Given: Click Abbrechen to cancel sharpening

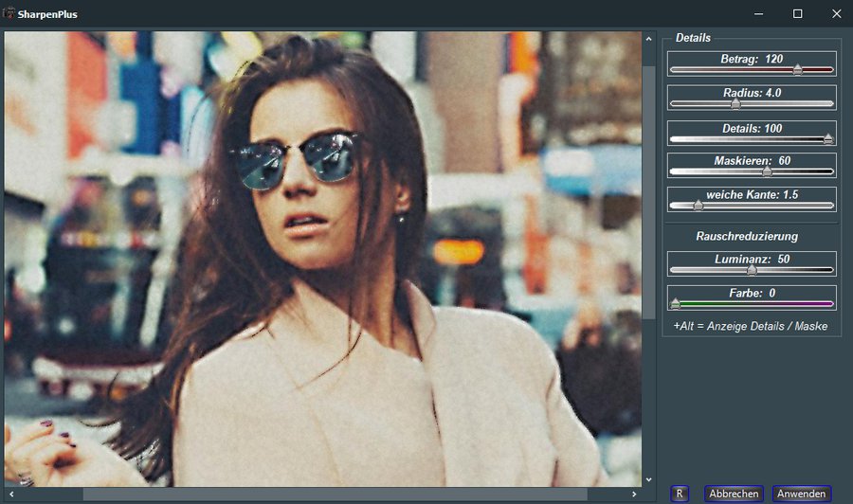Looking at the screenshot, I should [x=734, y=494].
